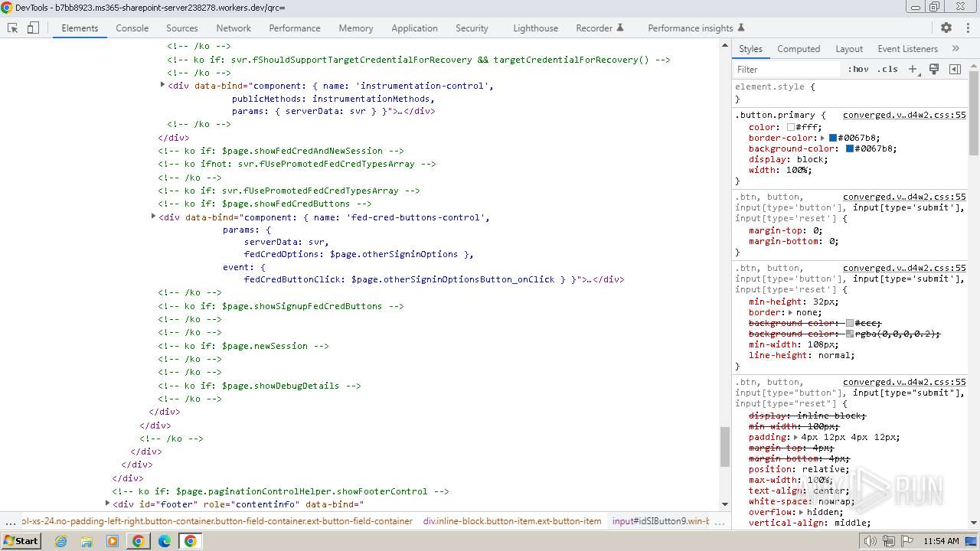Select the active Chrome DevTools taskbar button

191,541
